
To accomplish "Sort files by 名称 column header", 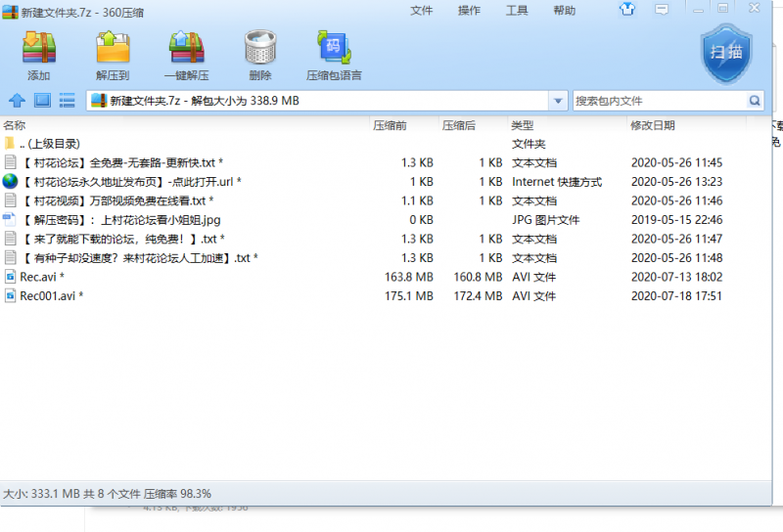I will click(x=15, y=125).
